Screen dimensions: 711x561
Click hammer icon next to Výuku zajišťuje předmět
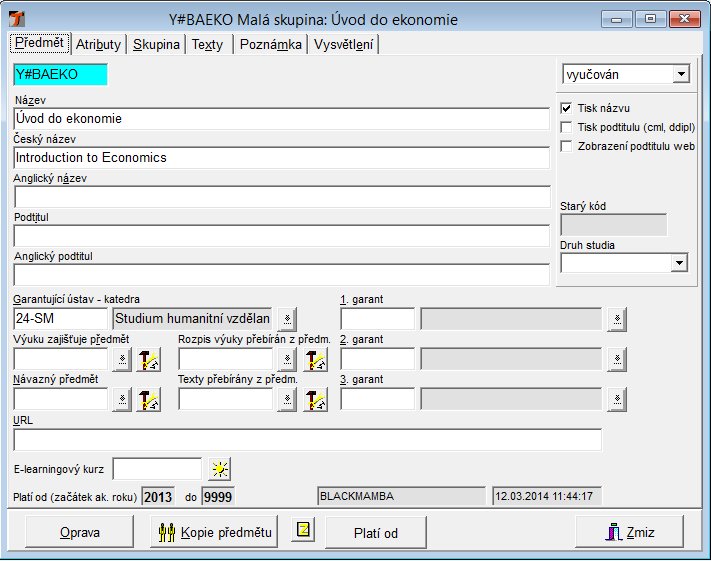tap(148, 360)
